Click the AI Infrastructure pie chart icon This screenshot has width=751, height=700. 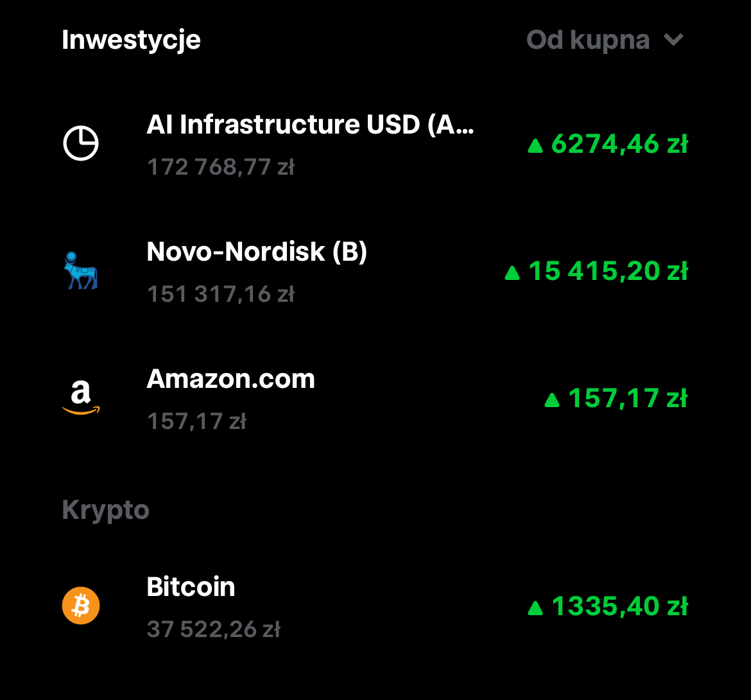click(81, 143)
